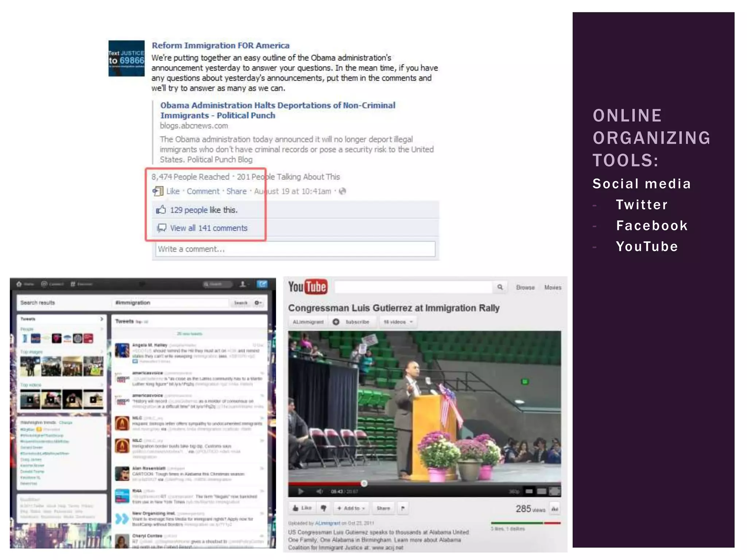Image resolution: width=747 pixels, height=560 pixels.
Task: Subscribe to the ALimmigrant channel
Action: pyautogui.click(x=352, y=322)
